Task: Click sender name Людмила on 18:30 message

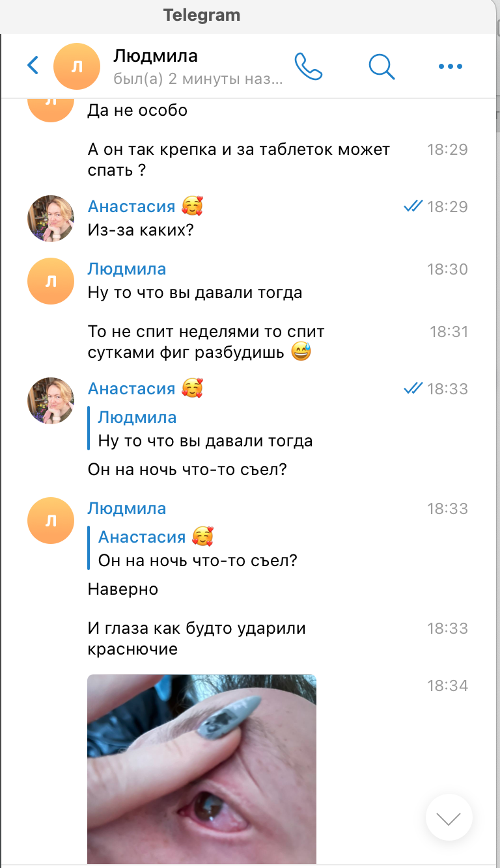Action: click(x=127, y=269)
